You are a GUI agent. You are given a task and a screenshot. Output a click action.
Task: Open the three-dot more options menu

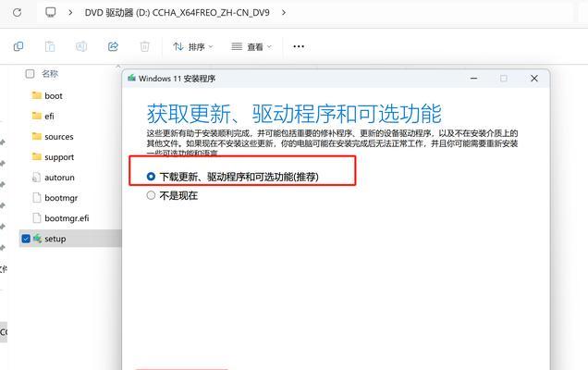click(x=299, y=46)
